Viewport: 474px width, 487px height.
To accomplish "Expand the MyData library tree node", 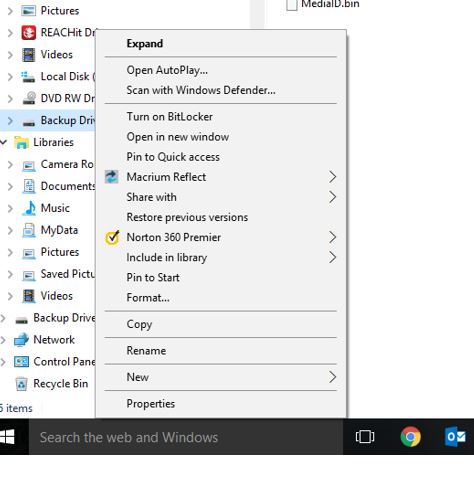I will click(x=10, y=230).
